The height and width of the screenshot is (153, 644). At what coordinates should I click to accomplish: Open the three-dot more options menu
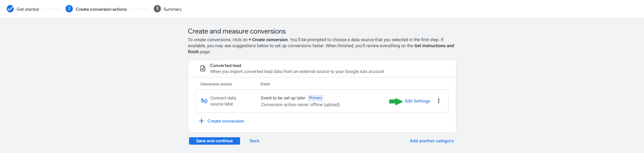[x=439, y=101]
